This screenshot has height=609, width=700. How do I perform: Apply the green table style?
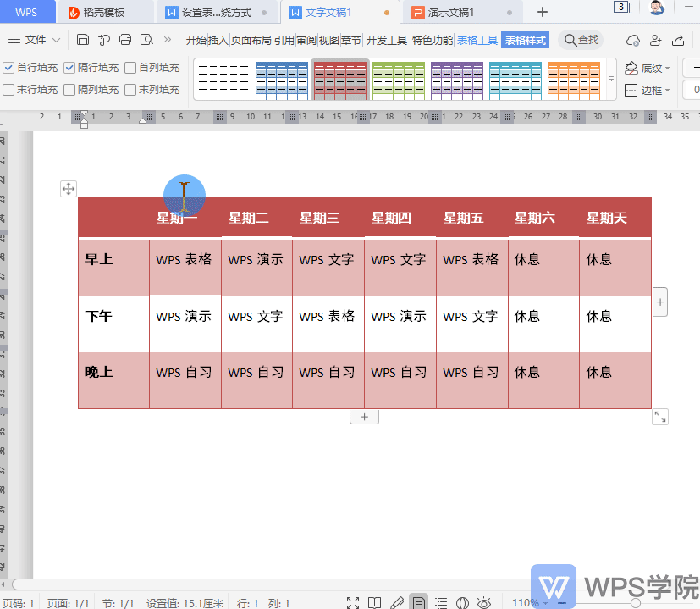click(x=399, y=80)
